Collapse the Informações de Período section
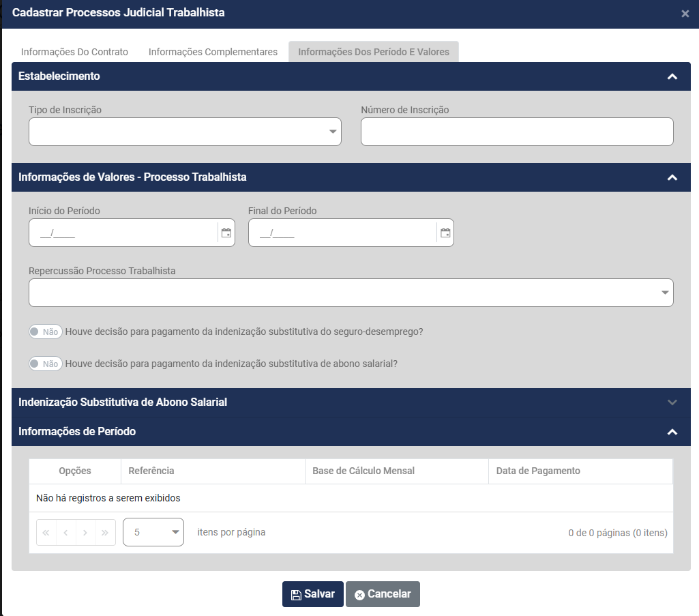Screen dimensions: 699x616 pyautogui.click(x=672, y=432)
